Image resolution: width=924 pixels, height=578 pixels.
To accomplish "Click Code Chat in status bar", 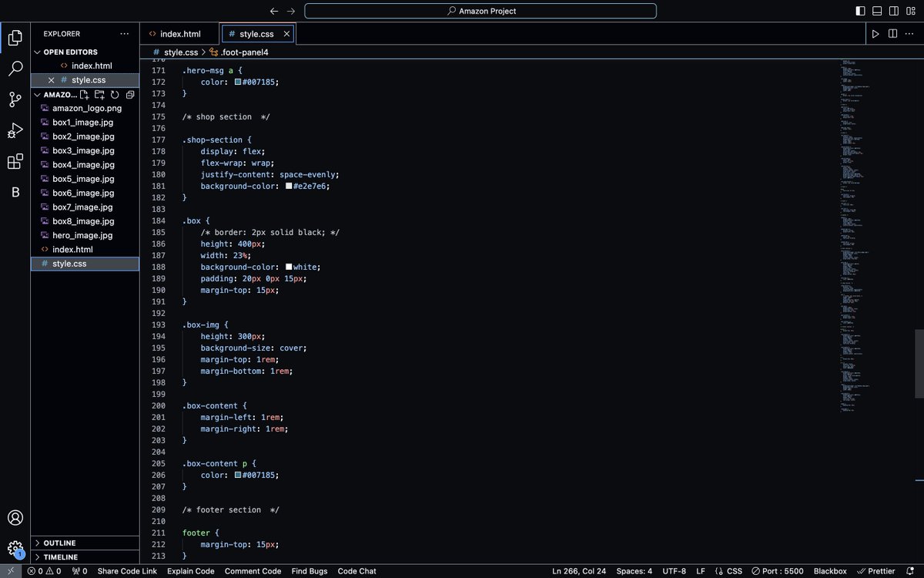I will coord(357,571).
